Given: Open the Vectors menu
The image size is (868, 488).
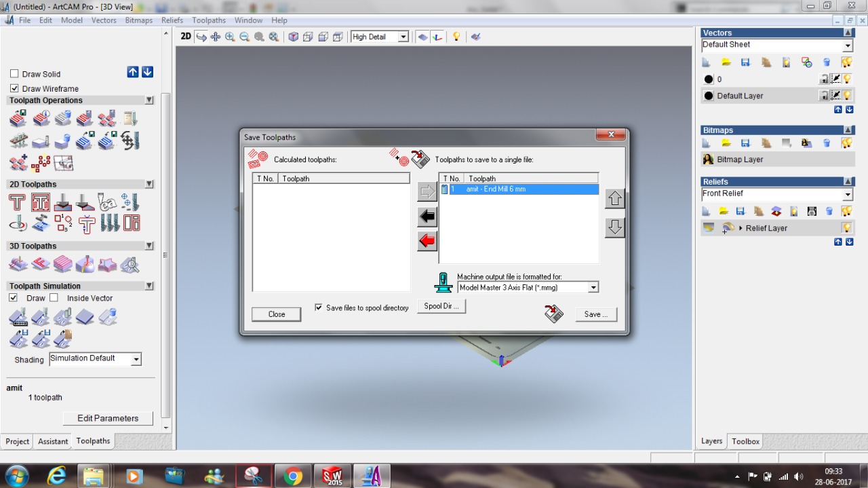Looking at the screenshot, I should click(104, 20).
